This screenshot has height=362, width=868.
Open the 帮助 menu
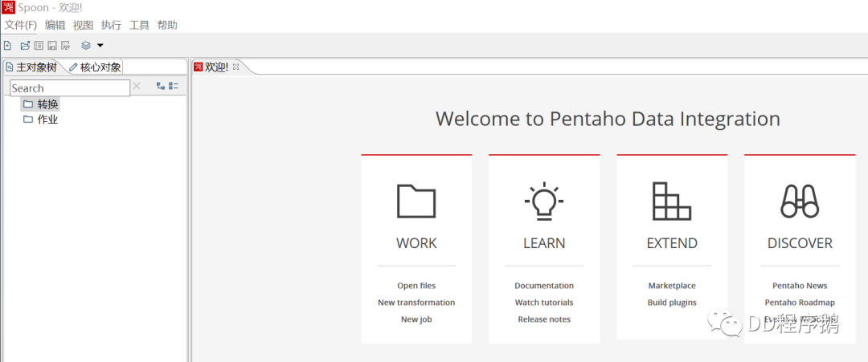[168, 25]
